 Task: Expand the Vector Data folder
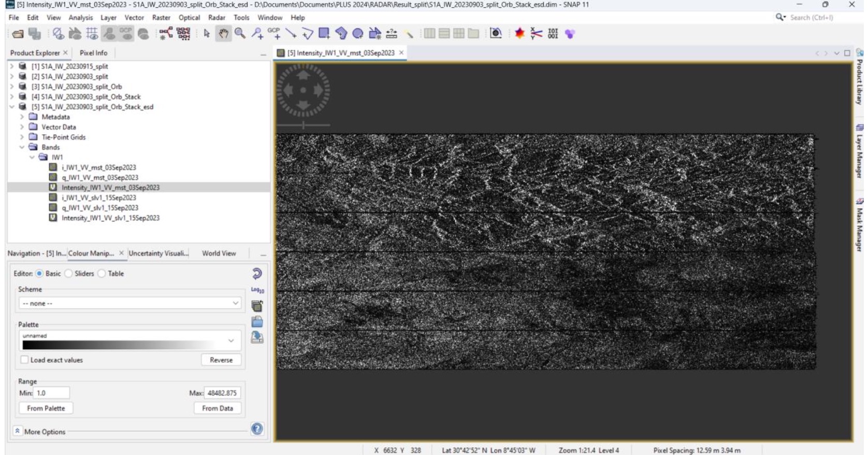click(x=22, y=127)
